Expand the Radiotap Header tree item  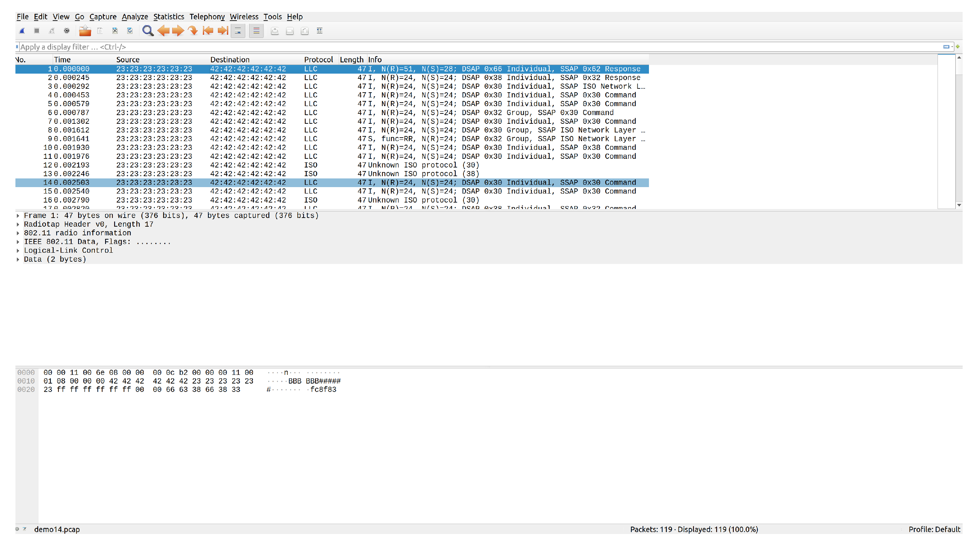coord(18,224)
